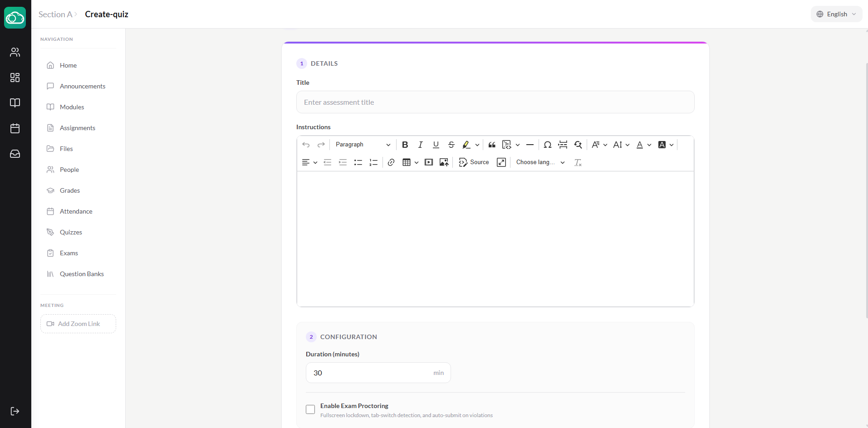The image size is (868, 428).
Task: Insert a code block
Action: pos(507,145)
